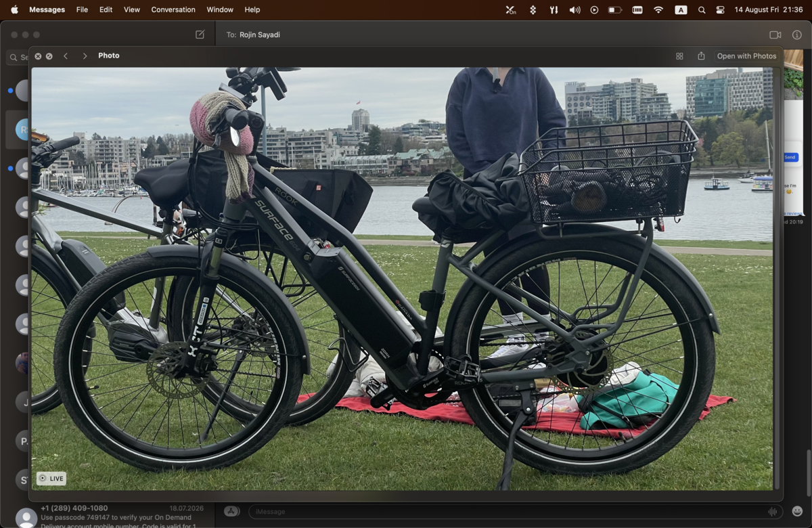This screenshot has width=812, height=528.
Task: Check the battery status icon
Action: [x=615, y=10]
